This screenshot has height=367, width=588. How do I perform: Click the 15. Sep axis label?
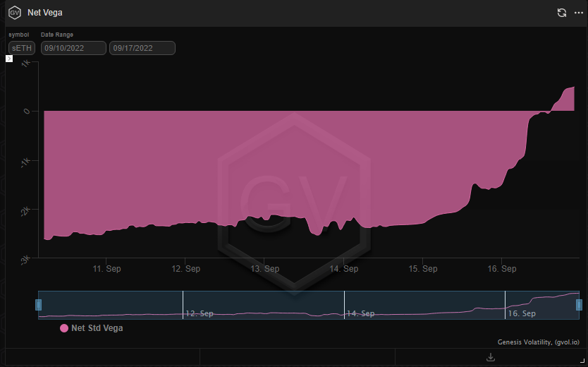click(x=423, y=269)
